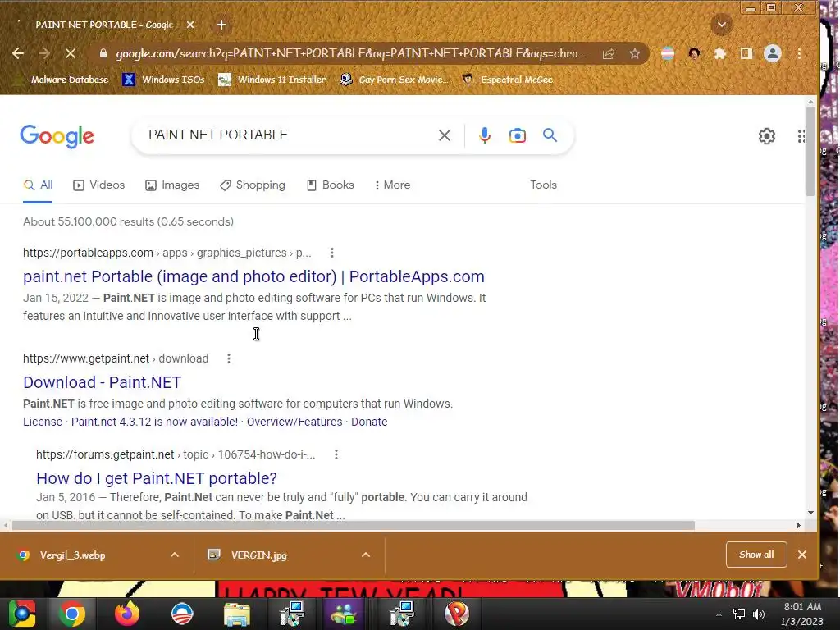Select the All results tab

tap(38, 185)
